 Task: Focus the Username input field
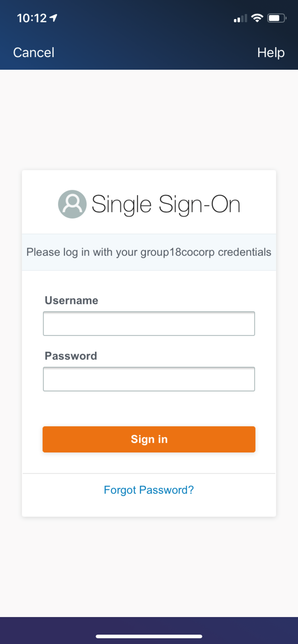click(149, 323)
